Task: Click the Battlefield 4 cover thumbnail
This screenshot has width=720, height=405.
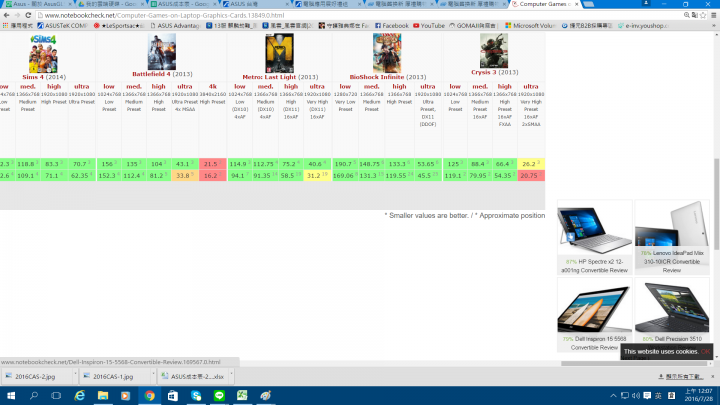Action: [x=162, y=51]
